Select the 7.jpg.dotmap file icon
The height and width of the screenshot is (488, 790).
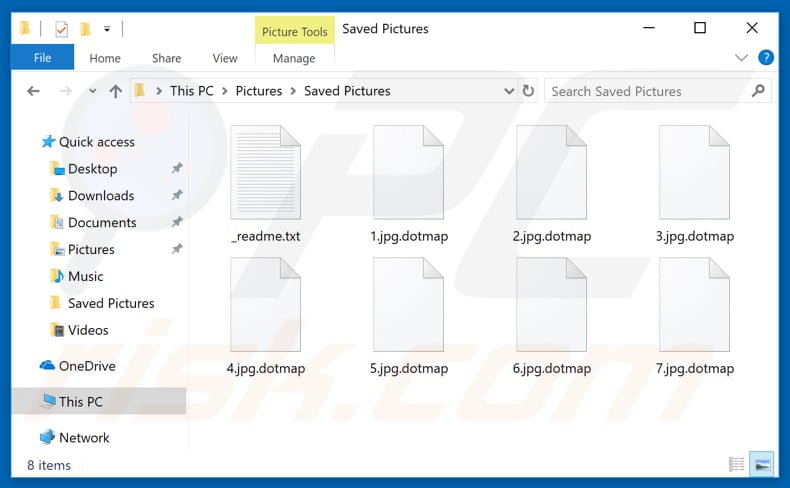pos(695,304)
